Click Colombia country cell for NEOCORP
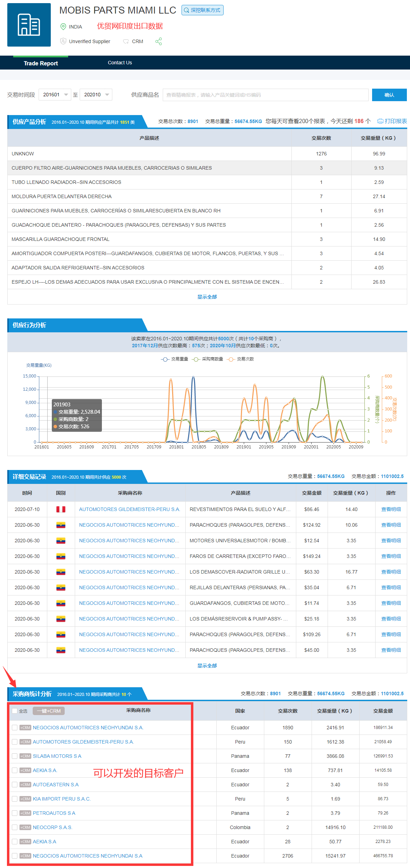Image resolution: width=410 pixels, height=868 pixels. [240, 827]
